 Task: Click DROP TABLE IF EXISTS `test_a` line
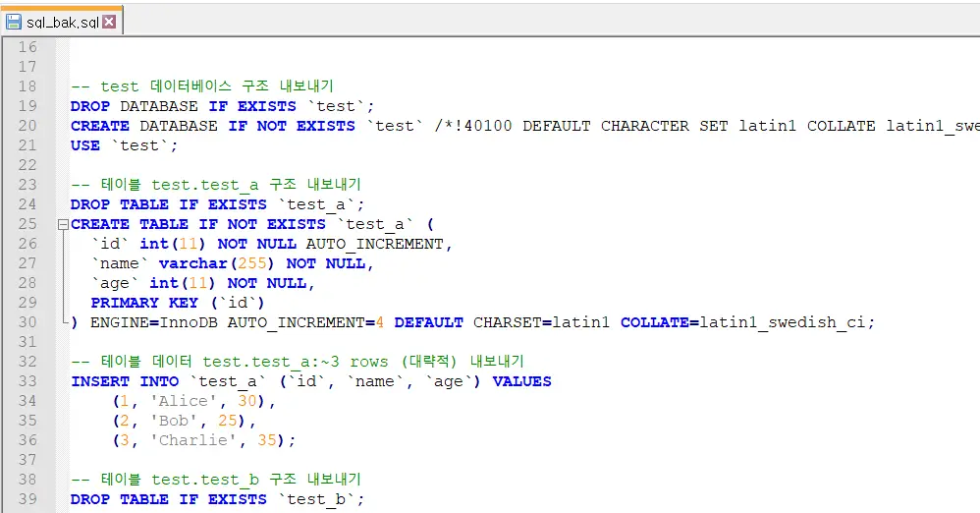pyautogui.click(x=217, y=204)
